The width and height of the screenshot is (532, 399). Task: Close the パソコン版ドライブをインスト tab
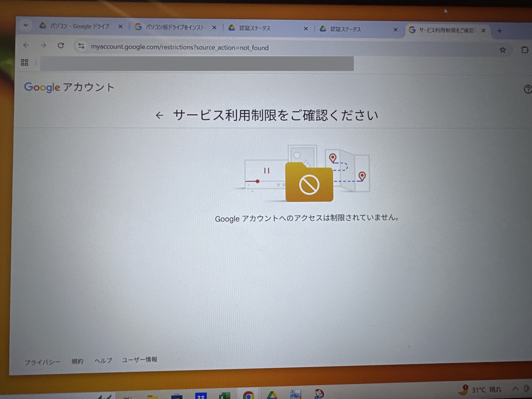(214, 27)
